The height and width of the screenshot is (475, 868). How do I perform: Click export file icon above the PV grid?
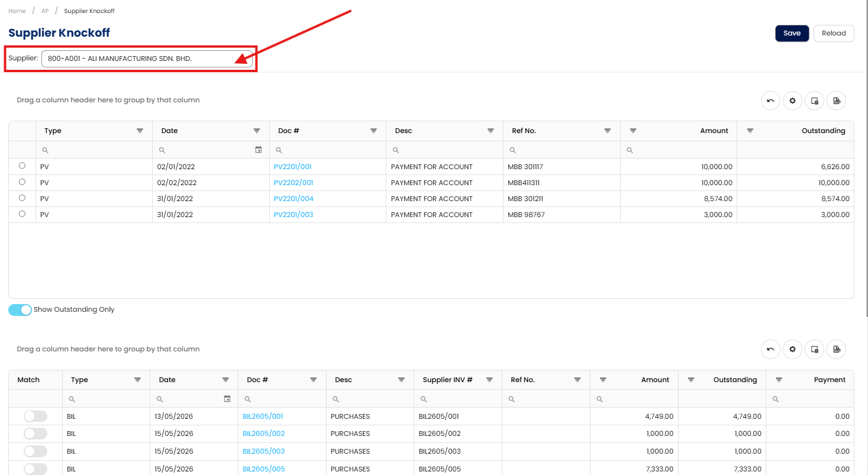click(837, 101)
